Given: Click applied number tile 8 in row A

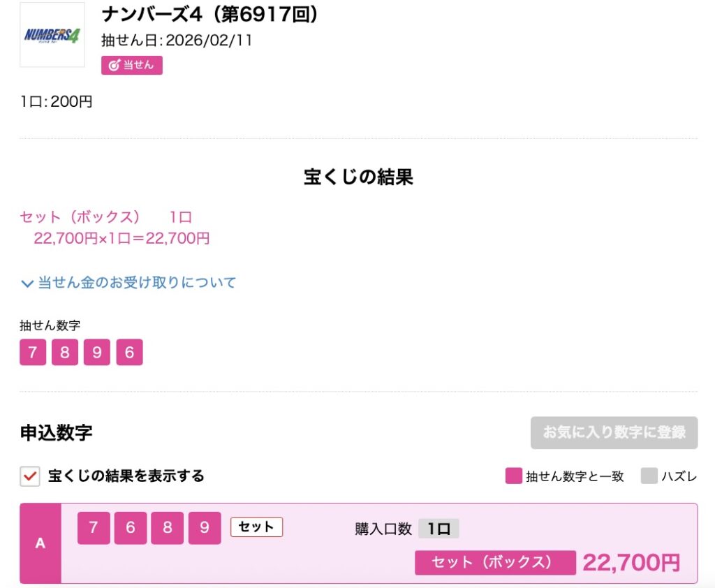Looking at the screenshot, I should [x=168, y=528].
